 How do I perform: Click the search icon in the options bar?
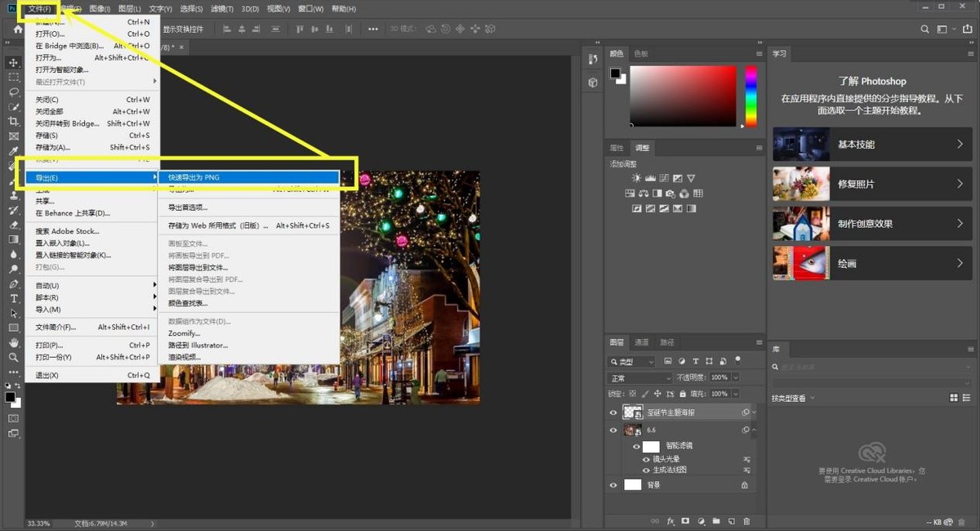925,29
